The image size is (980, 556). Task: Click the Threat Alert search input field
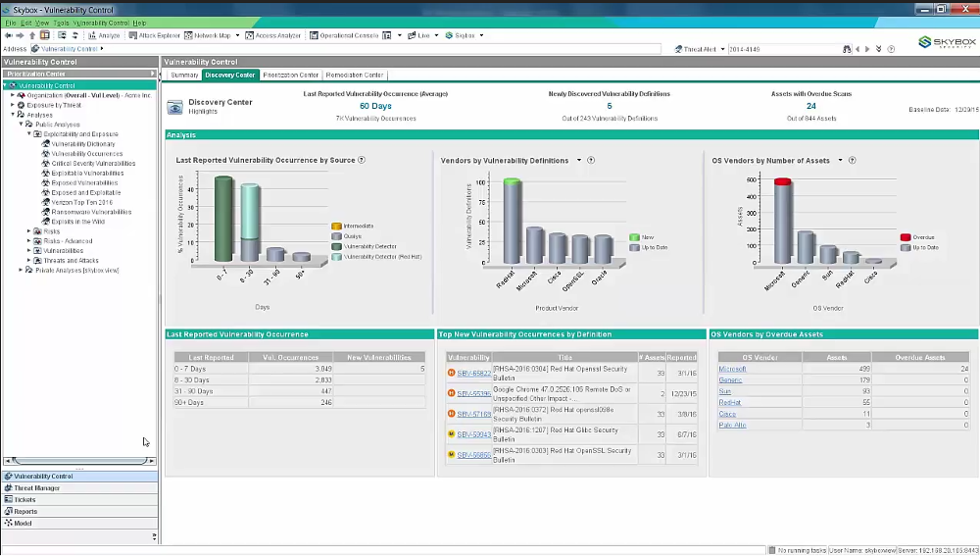(784, 49)
